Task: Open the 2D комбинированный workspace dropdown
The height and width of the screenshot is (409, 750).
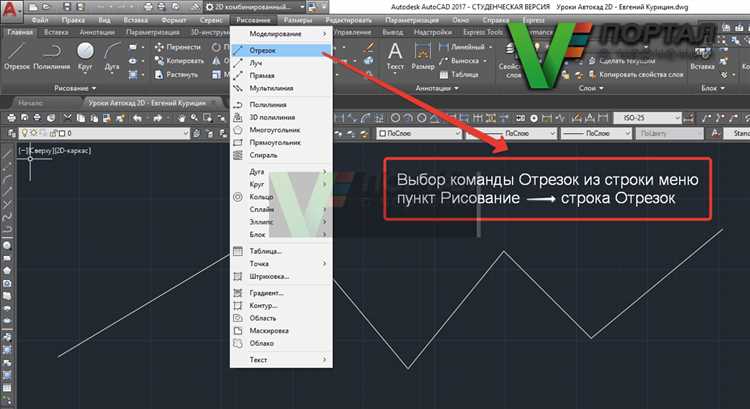Action: 255,7
